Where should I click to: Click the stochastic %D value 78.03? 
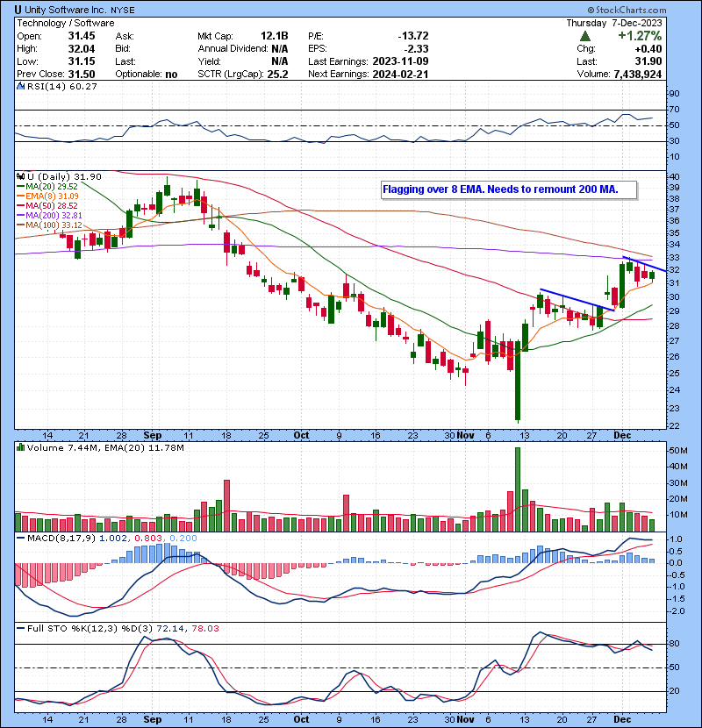[x=205, y=629]
